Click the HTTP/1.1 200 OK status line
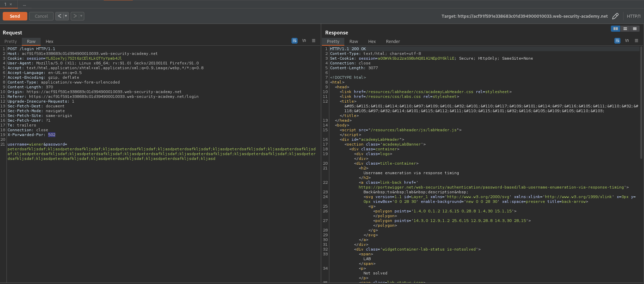 pos(348,49)
